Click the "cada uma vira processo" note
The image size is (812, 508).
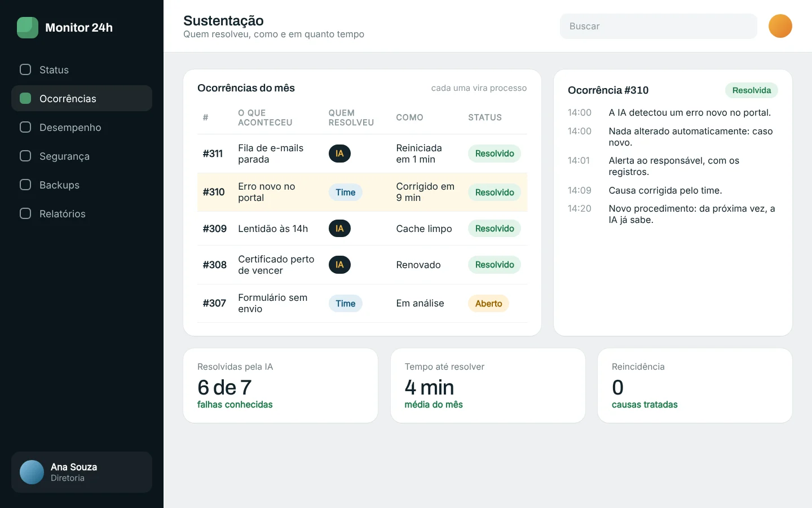pos(479,88)
